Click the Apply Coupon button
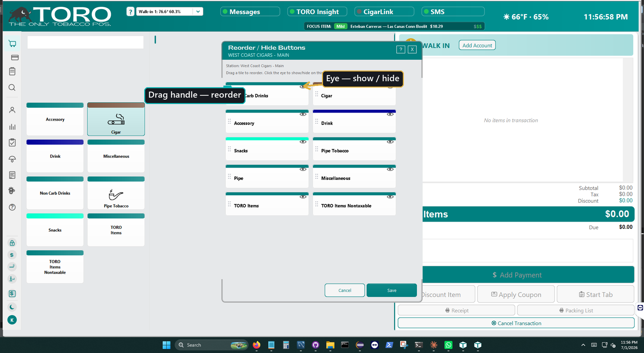Viewport: 644px width, 353px height. 516,294
